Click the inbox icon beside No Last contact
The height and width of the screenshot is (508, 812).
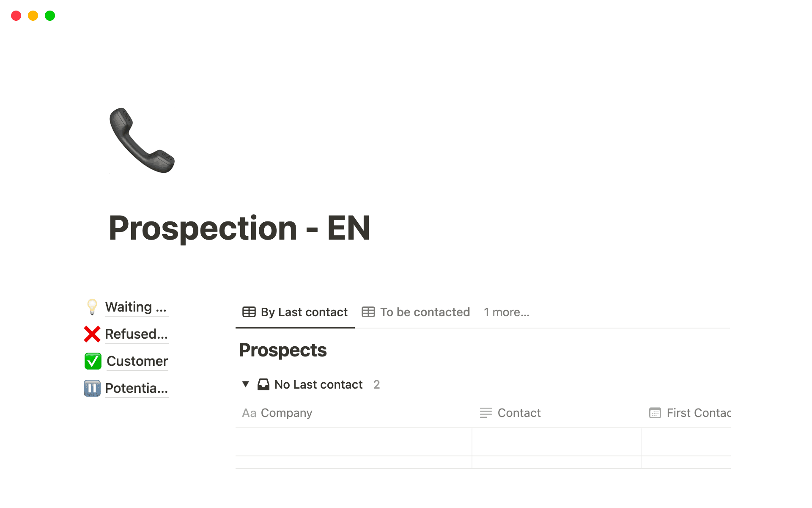[x=263, y=384]
